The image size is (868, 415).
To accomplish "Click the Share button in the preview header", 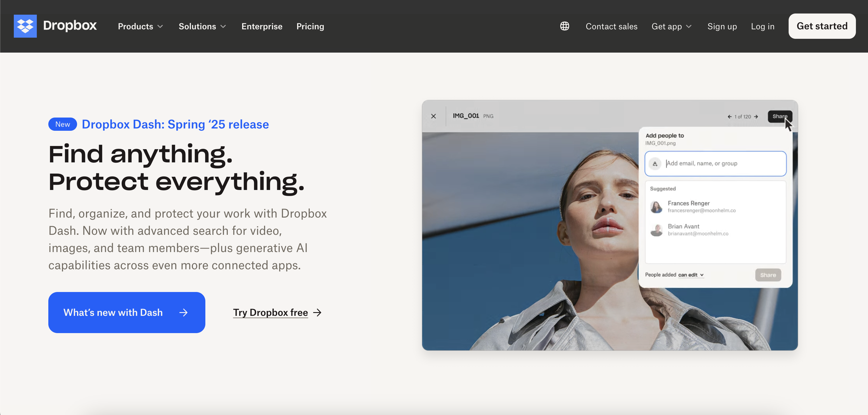I will (x=780, y=116).
